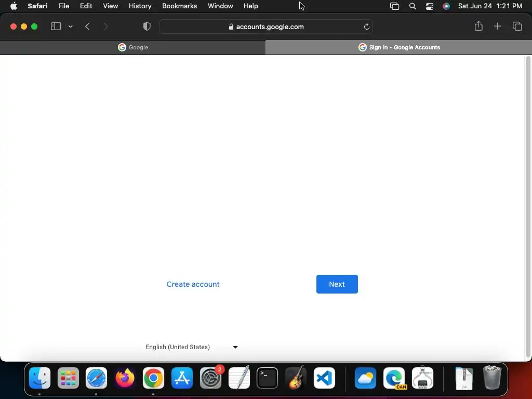532x399 pixels.
Task: Open screen mirroring menu bar icon
Action: click(394, 6)
